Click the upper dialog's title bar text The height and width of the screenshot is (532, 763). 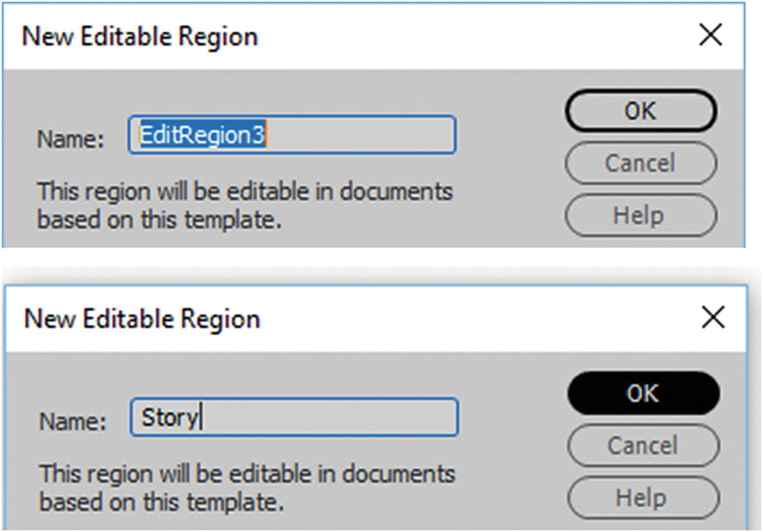pyautogui.click(x=140, y=36)
